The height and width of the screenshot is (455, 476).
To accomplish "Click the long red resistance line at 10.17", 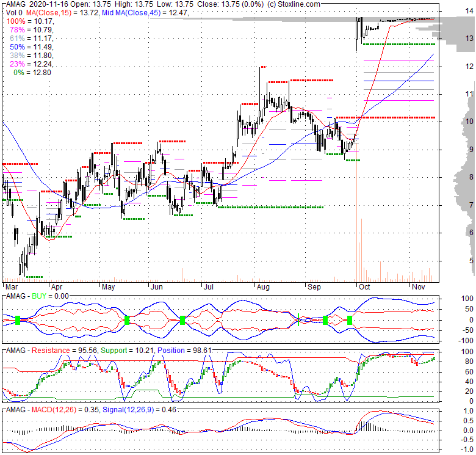I will point(385,117).
